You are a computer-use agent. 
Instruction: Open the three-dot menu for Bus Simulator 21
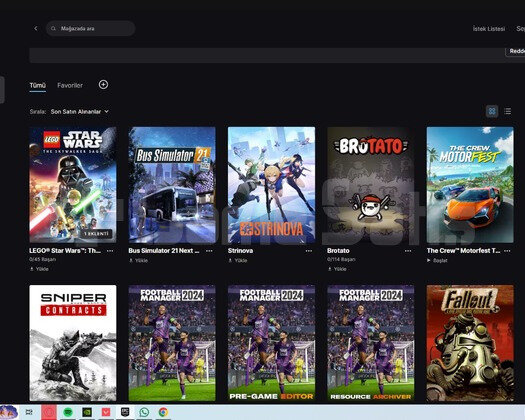[209, 251]
